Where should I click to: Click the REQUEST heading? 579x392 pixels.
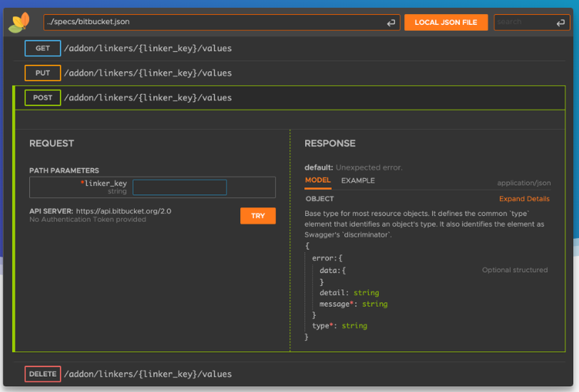click(52, 144)
